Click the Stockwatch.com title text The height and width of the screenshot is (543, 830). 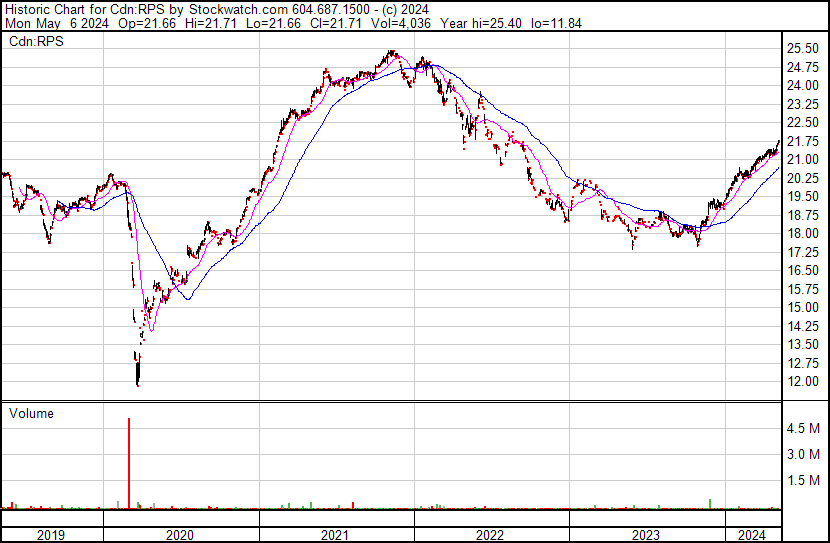click(x=239, y=10)
